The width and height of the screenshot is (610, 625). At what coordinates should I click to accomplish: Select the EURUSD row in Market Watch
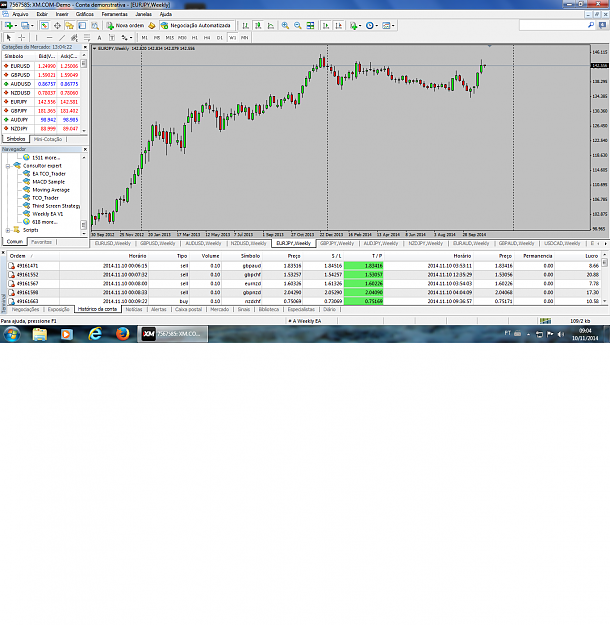click(x=41, y=66)
